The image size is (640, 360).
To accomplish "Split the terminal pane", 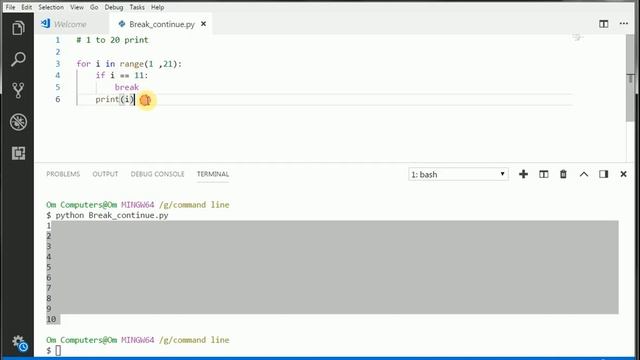I will pyautogui.click(x=544, y=174).
